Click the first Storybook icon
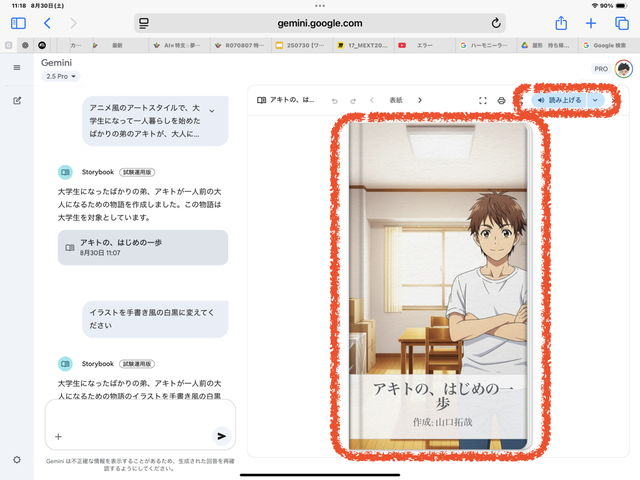Image resolution: width=640 pixels, height=480 pixels. (65, 172)
